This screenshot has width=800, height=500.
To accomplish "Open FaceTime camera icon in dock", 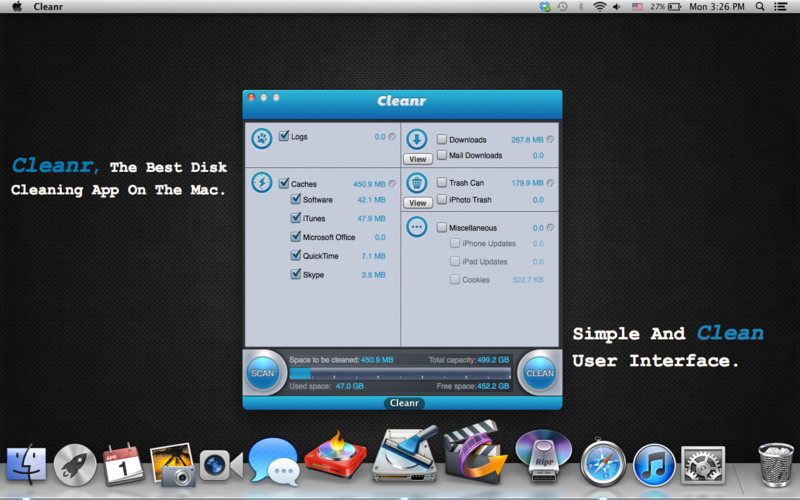I will 221,465.
